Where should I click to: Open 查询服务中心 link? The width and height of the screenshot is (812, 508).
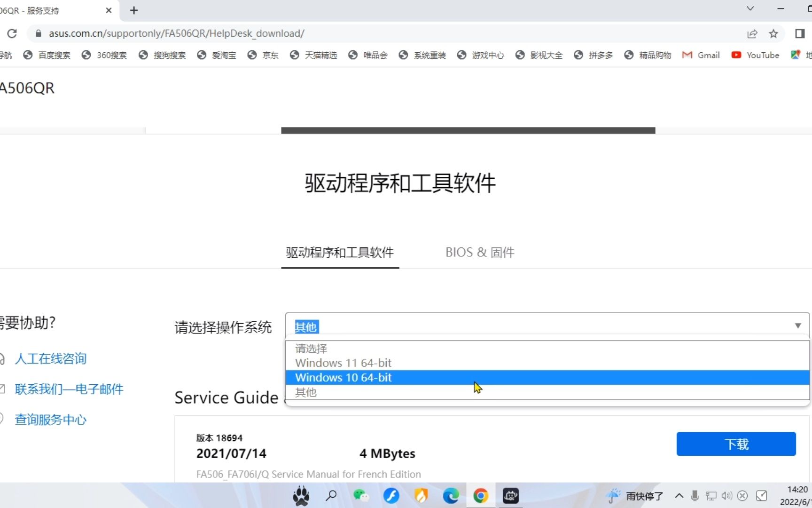click(51, 420)
